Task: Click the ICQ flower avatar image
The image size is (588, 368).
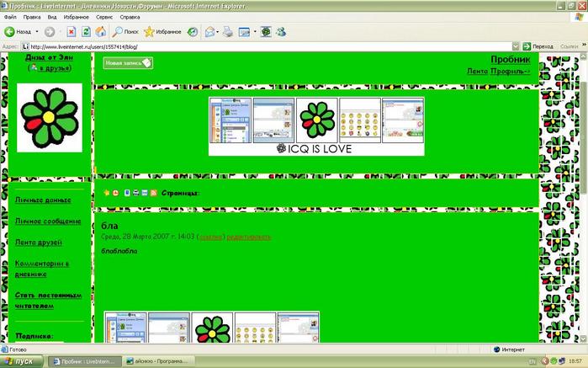Action: tap(50, 118)
